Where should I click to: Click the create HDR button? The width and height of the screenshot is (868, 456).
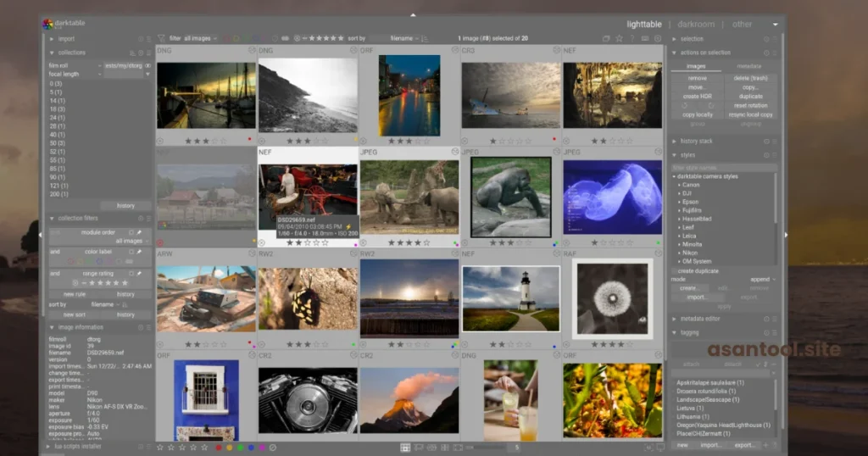(697, 97)
